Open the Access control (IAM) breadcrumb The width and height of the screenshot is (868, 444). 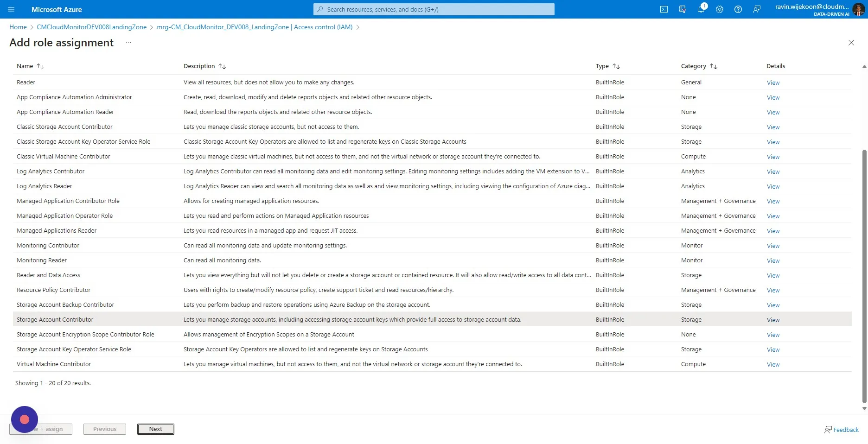click(255, 27)
